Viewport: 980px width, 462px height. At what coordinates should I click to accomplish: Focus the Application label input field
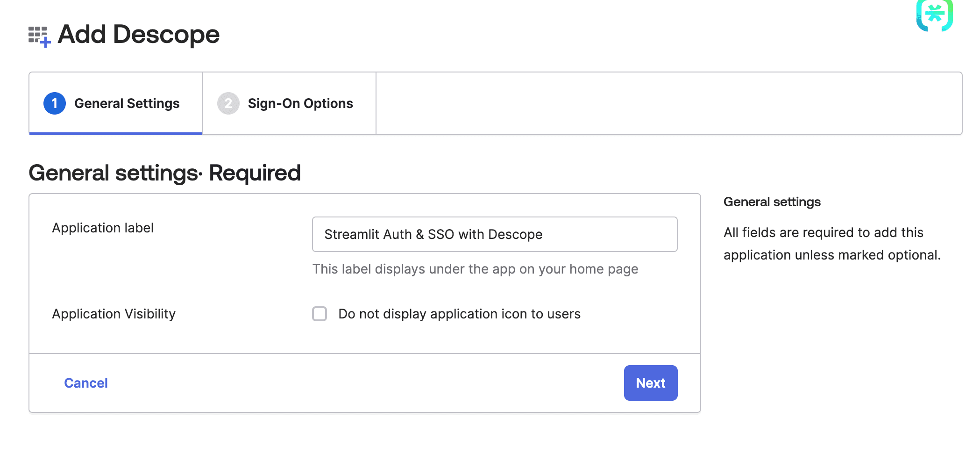(x=495, y=234)
